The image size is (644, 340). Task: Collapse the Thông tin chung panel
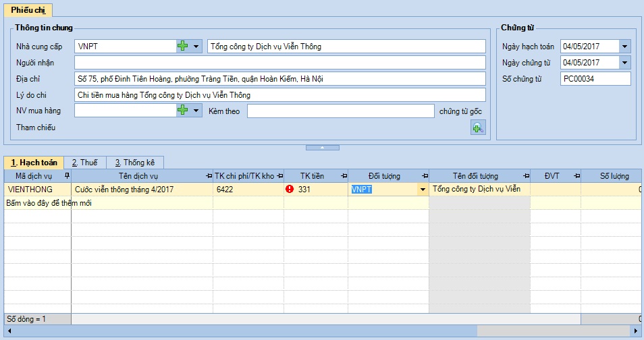point(321,147)
